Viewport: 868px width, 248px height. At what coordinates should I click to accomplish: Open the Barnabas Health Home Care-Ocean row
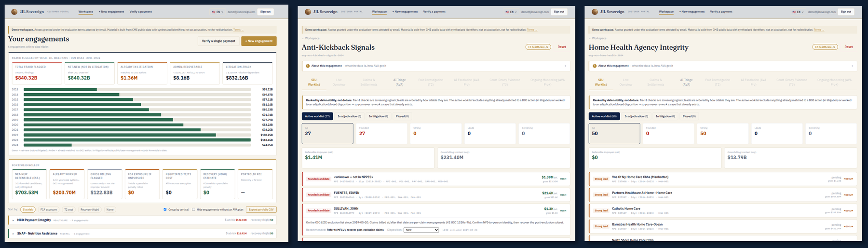pos(723,226)
